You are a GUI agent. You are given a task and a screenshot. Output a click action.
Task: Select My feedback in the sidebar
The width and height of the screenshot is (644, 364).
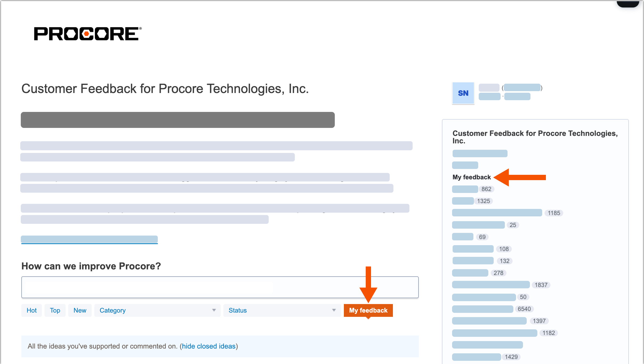472,177
